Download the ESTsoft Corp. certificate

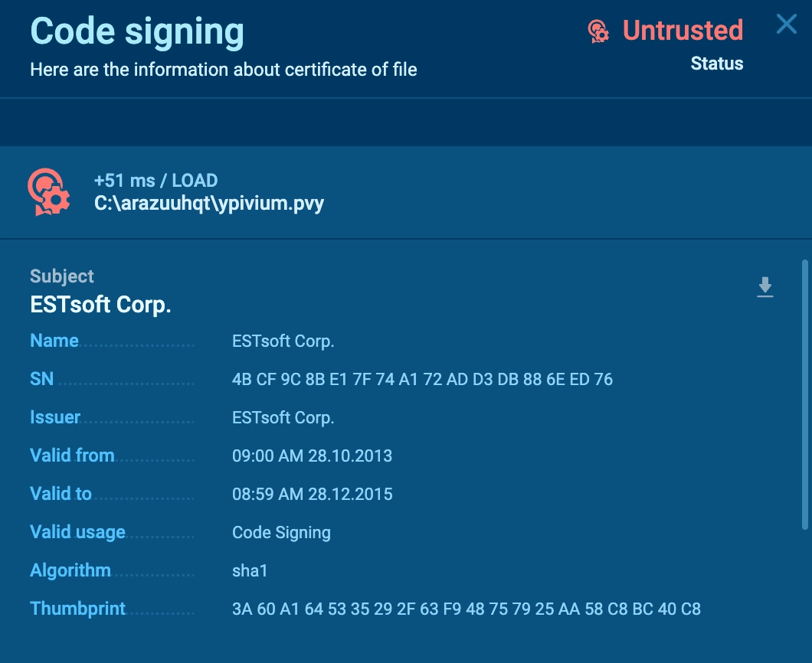point(765,287)
